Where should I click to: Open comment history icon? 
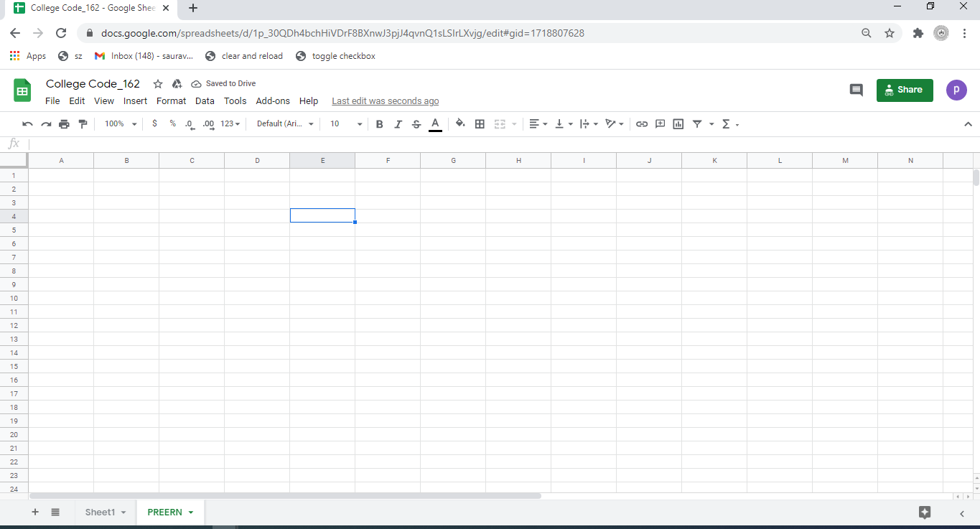[x=856, y=90]
